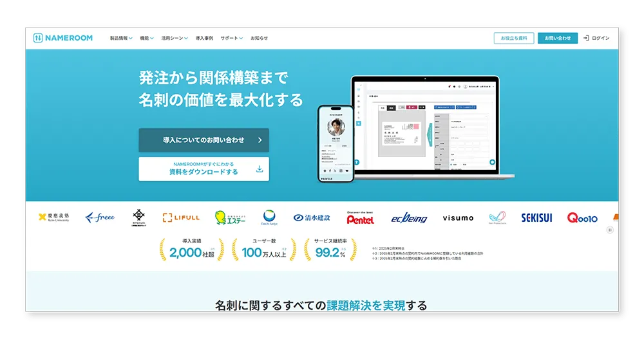Click the 清水建設 logo
Image resolution: width=644 pixels, height=339 pixels.
click(x=312, y=218)
